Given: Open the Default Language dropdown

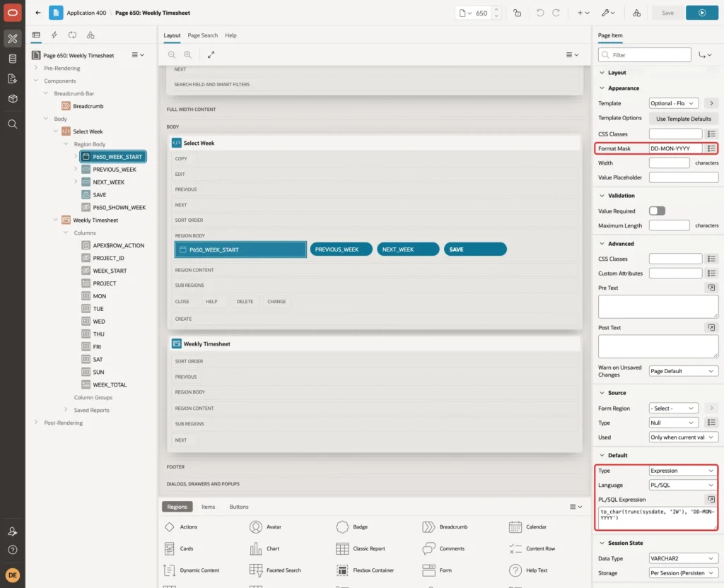Looking at the screenshot, I should click(x=683, y=485).
